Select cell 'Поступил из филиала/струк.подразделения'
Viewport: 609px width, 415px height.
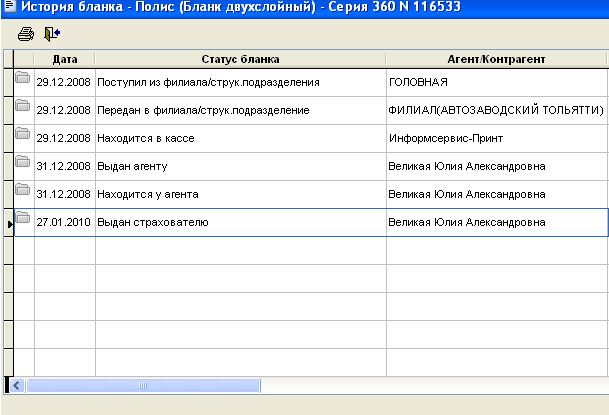pos(241,83)
